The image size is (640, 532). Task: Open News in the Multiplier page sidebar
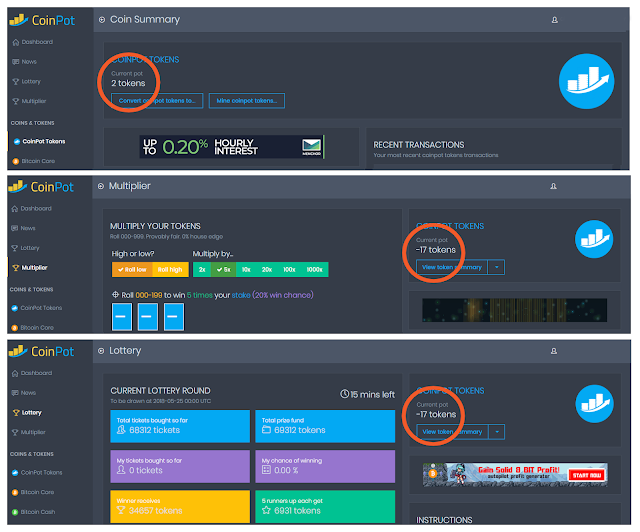tap(24, 228)
